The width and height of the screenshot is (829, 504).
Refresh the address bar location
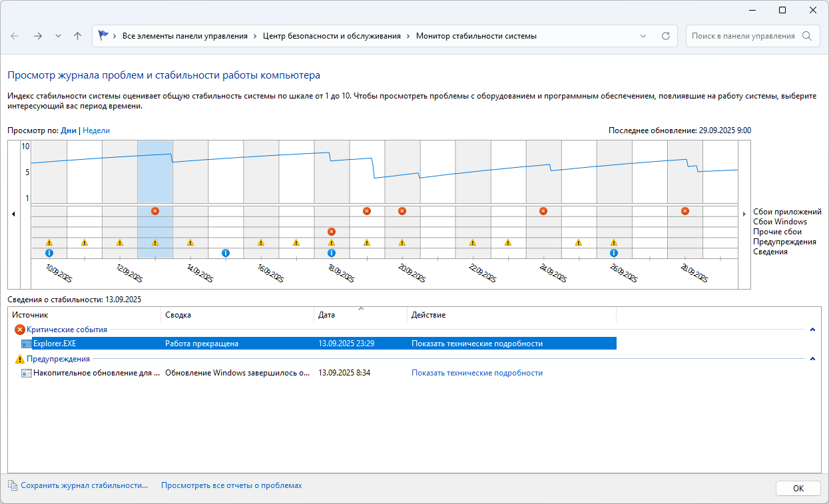665,36
